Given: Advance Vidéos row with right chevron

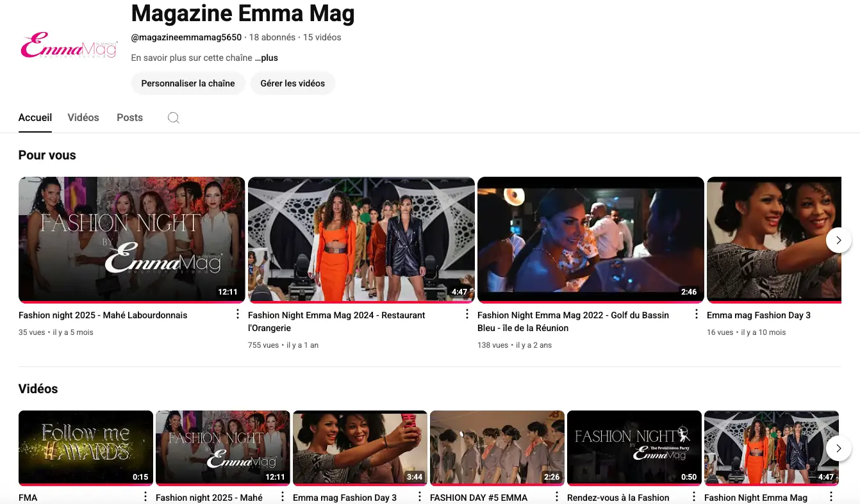Looking at the screenshot, I should point(838,448).
